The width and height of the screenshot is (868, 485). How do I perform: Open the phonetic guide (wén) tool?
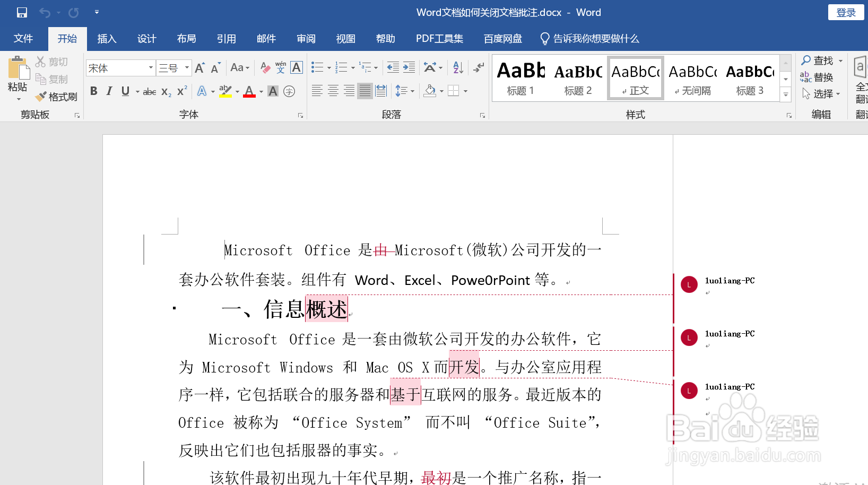tap(281, 68)
